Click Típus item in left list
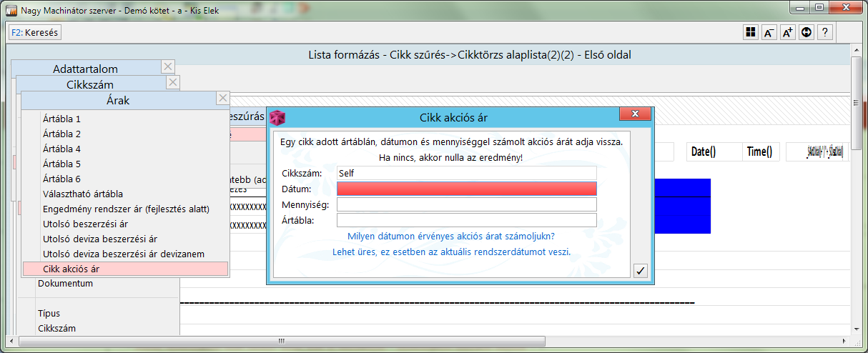The width and height of the screenshot is (868, 353). pyautogui.click(x=49, y=313)
